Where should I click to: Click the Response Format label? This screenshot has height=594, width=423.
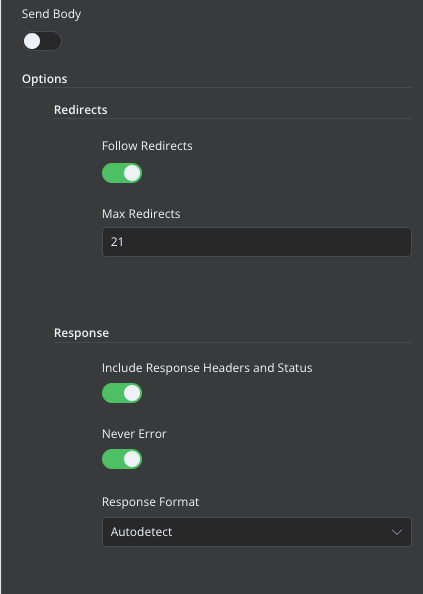[150, 502]
